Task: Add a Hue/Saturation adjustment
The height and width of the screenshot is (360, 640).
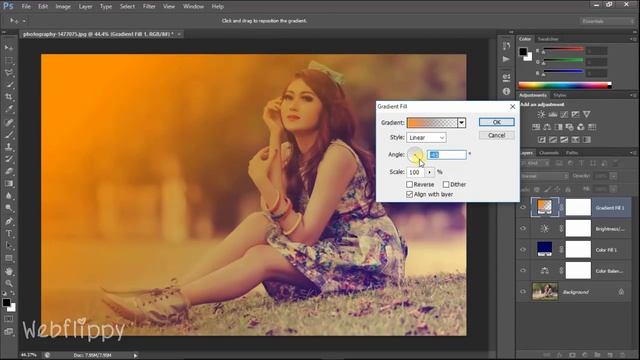Action: (x=536, y=127)
